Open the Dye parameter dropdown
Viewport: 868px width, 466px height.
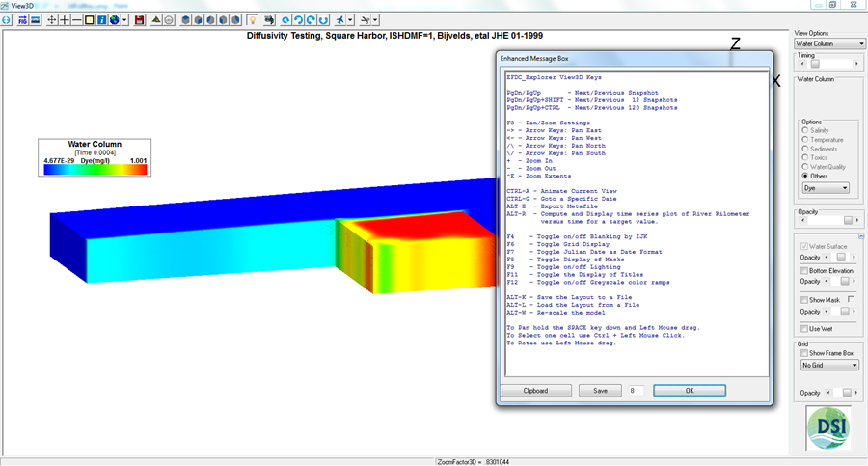coord(826,188)
